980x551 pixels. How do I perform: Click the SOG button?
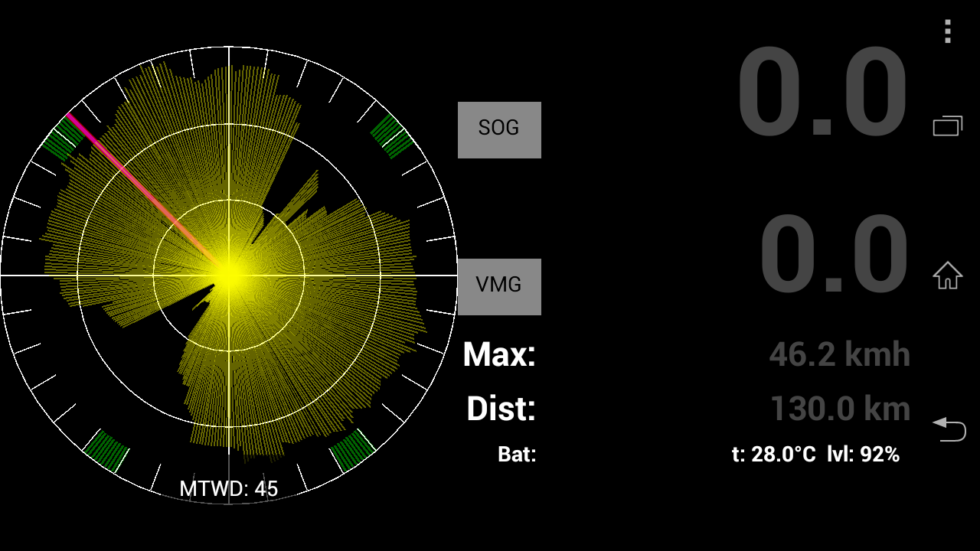499,130
